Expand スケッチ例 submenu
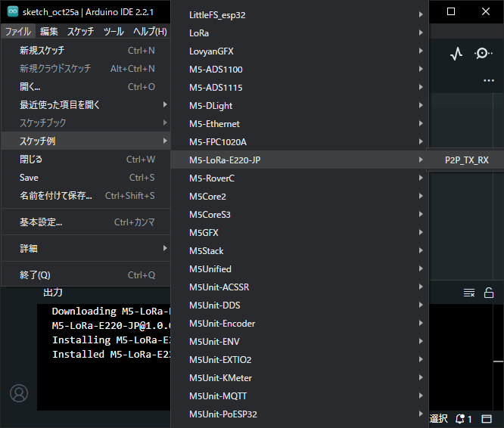 [x=86, y=141]
